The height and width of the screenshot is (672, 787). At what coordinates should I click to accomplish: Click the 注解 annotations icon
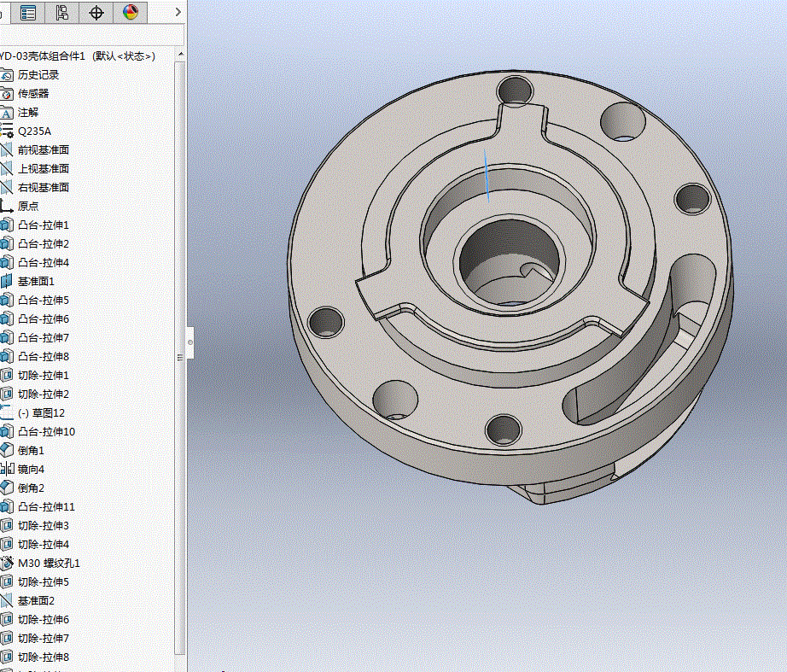(7, 113)
